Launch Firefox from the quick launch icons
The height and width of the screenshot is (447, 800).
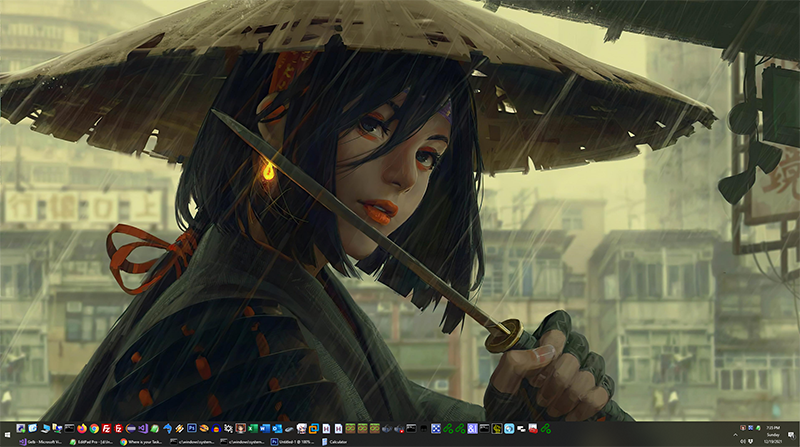[82, 428]
